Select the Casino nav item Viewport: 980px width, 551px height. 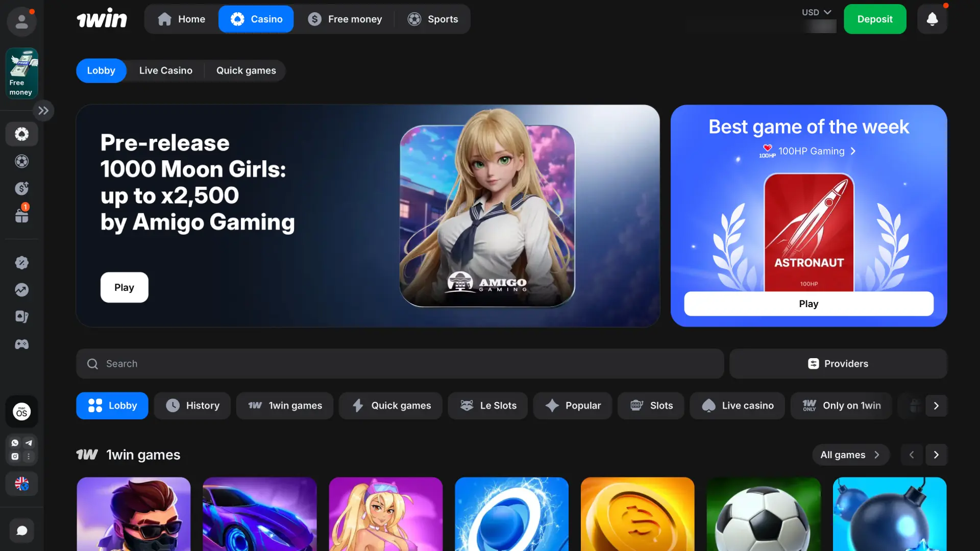pyautogui.click(x=256, y=19)
